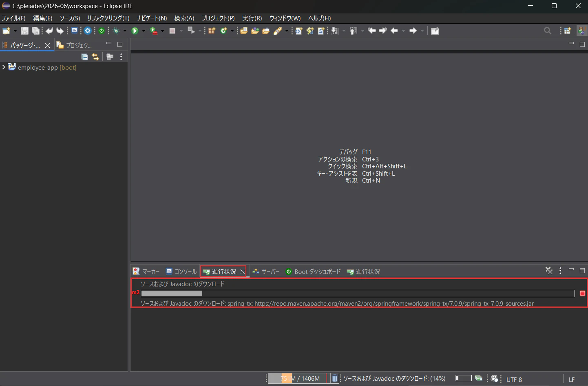Click the Save All icon
Image resolution: width=588 pixels, height=386 pixels.
(x=36, y=31)
